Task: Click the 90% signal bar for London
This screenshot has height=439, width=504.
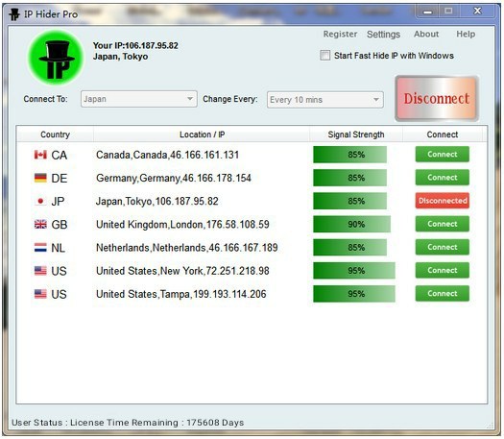Action: 352,224
